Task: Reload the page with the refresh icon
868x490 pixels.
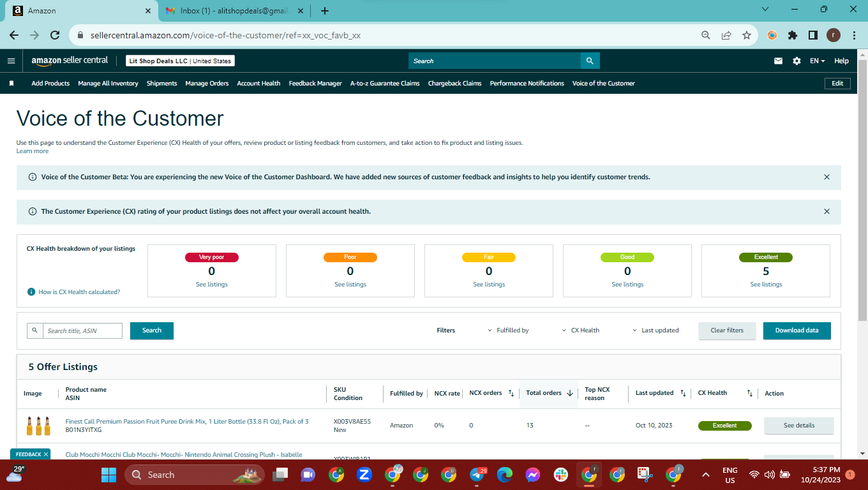Action: (x=55, y=36)
